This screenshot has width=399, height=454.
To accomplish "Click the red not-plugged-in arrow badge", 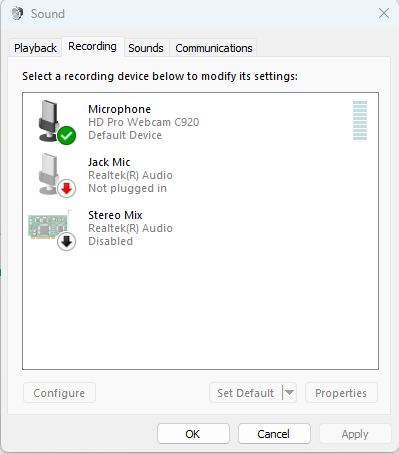I will click(x=67, y=189).
